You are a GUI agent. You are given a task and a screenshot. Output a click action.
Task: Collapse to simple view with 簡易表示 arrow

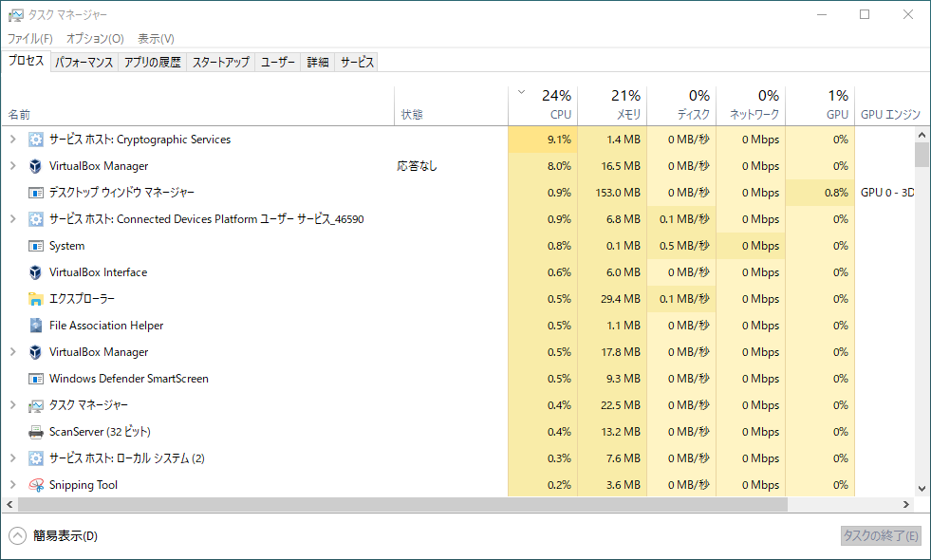coord(18,535)
